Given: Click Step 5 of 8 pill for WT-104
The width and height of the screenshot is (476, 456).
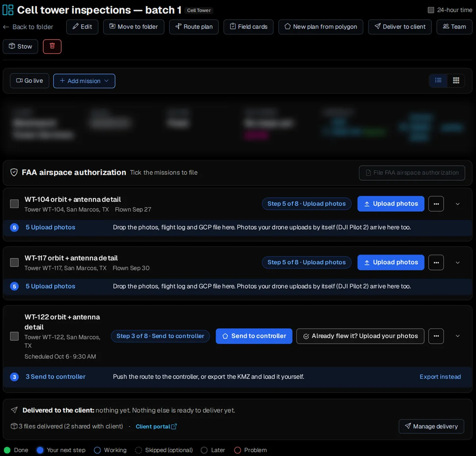Looking at the screenshot, I should (x=307, y=204).
